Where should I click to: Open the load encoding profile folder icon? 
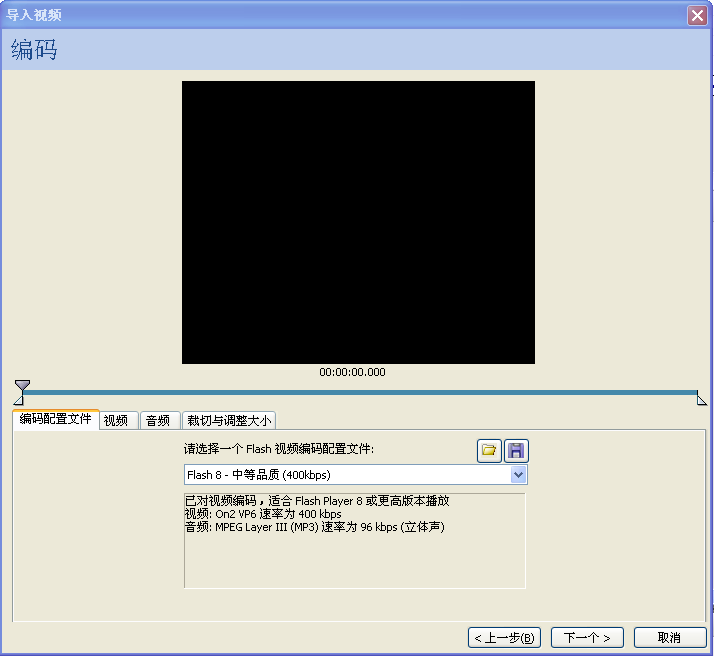pos(489,451)
